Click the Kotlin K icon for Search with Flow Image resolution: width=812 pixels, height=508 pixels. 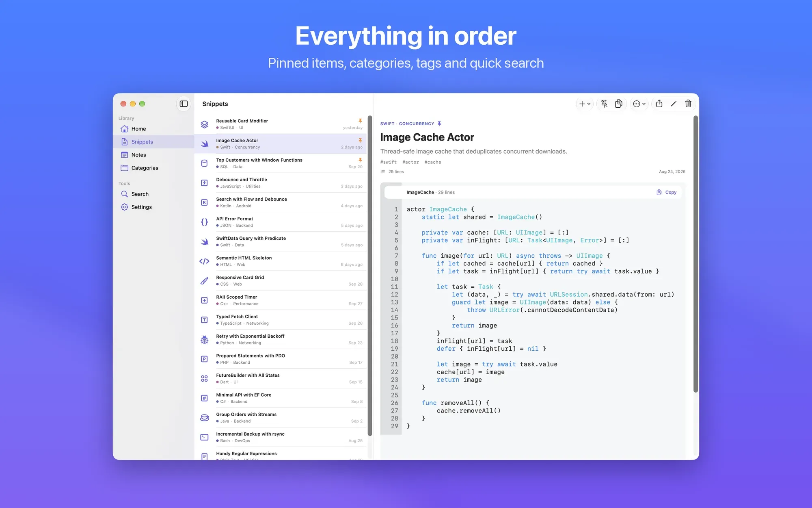[x=205, y=202]
